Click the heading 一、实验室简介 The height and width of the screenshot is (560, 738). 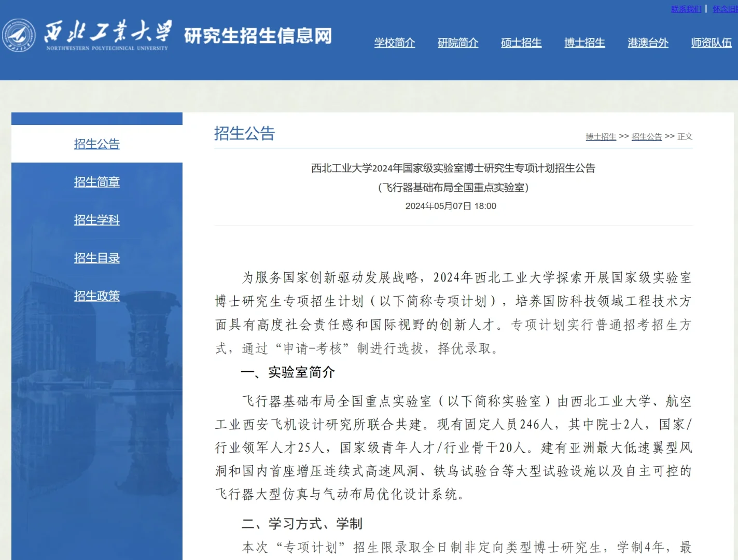pos(288,372)
